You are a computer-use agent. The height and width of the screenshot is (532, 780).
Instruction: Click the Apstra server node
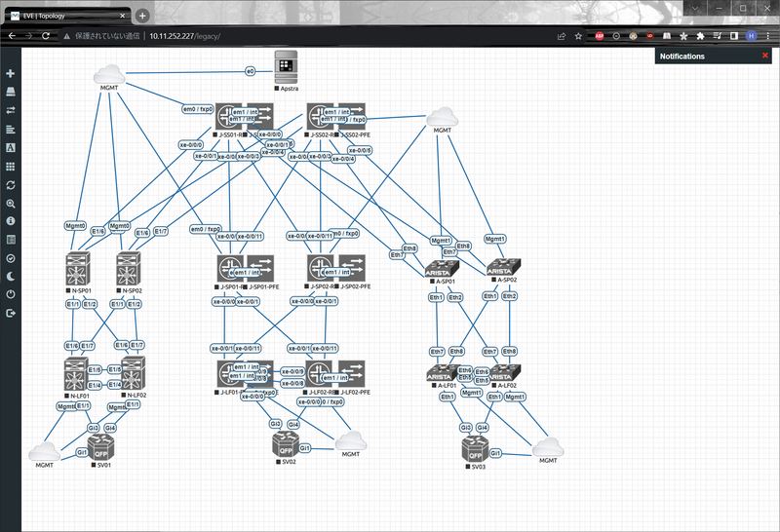[287, 67]
